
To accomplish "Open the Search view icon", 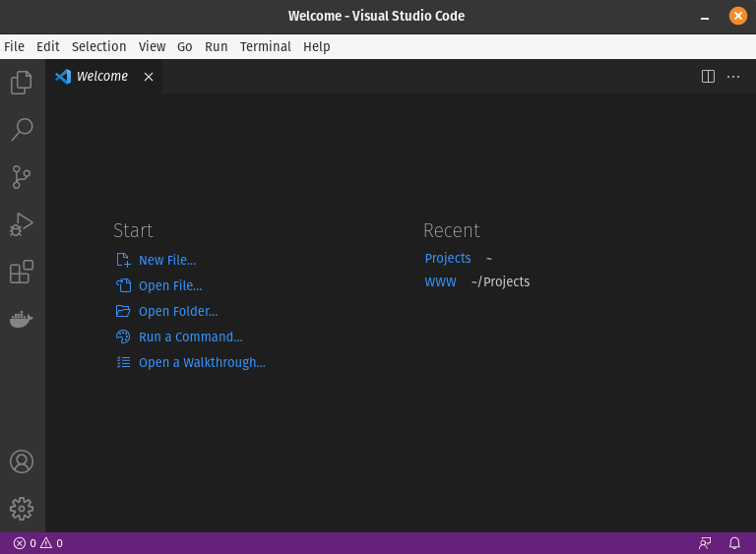I will [x=22, y=130].
